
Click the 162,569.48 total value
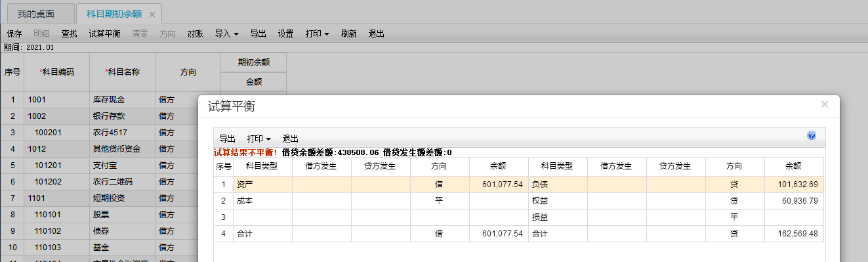click(x=798, y=233)
